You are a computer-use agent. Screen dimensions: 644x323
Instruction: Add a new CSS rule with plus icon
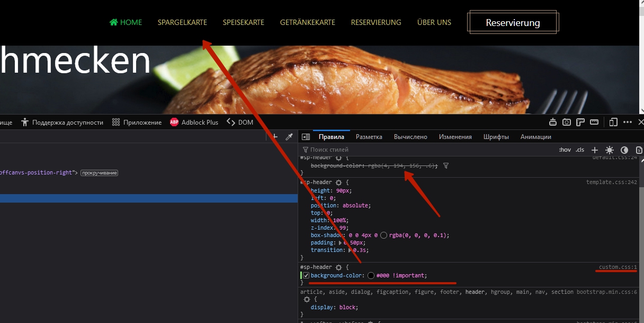tap(595, 150)
